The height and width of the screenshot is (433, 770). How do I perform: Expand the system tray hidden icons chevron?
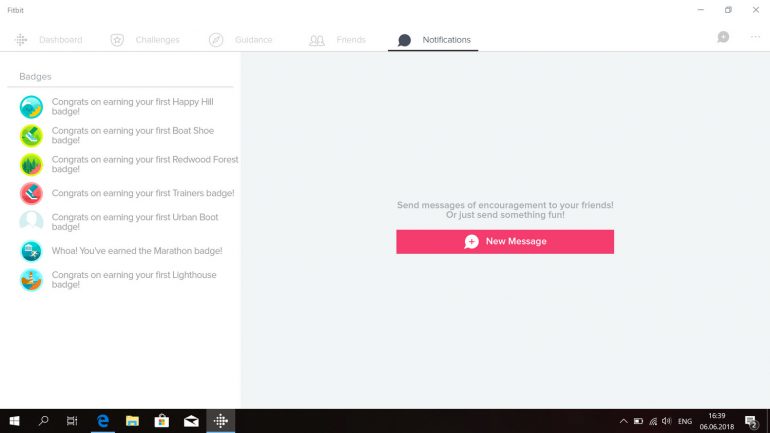624,422
